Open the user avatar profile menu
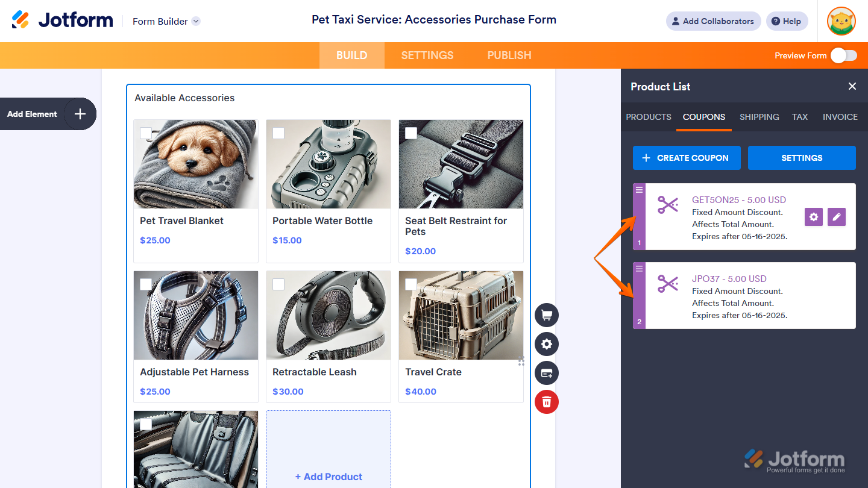 (x=841, y=21)
